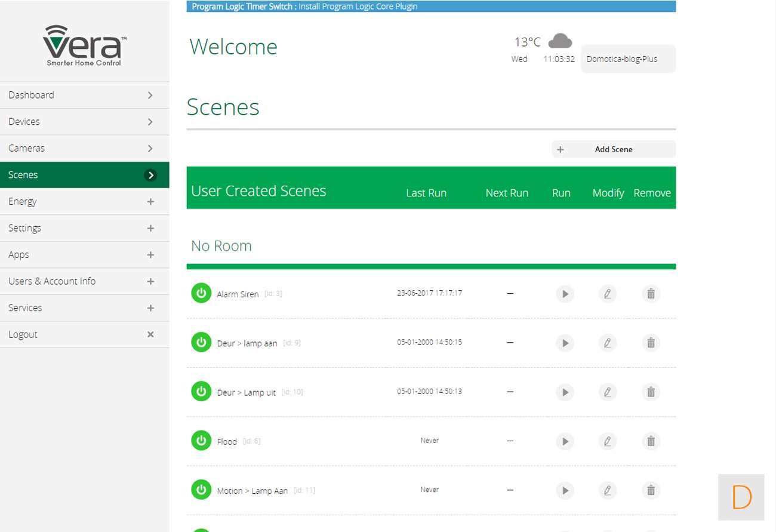Screen dimensions: 776x532
Task: Edit the Alarm Siren scene
Action: [607, 294]
